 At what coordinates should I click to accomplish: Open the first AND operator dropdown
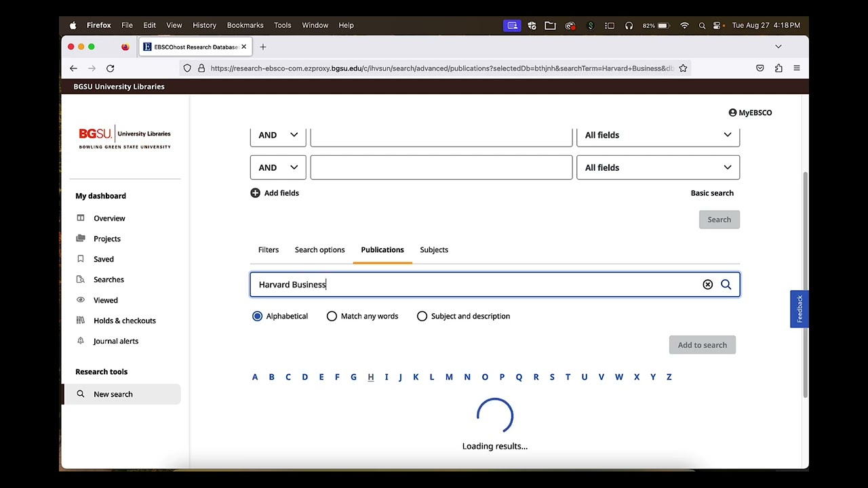(278, 135)
